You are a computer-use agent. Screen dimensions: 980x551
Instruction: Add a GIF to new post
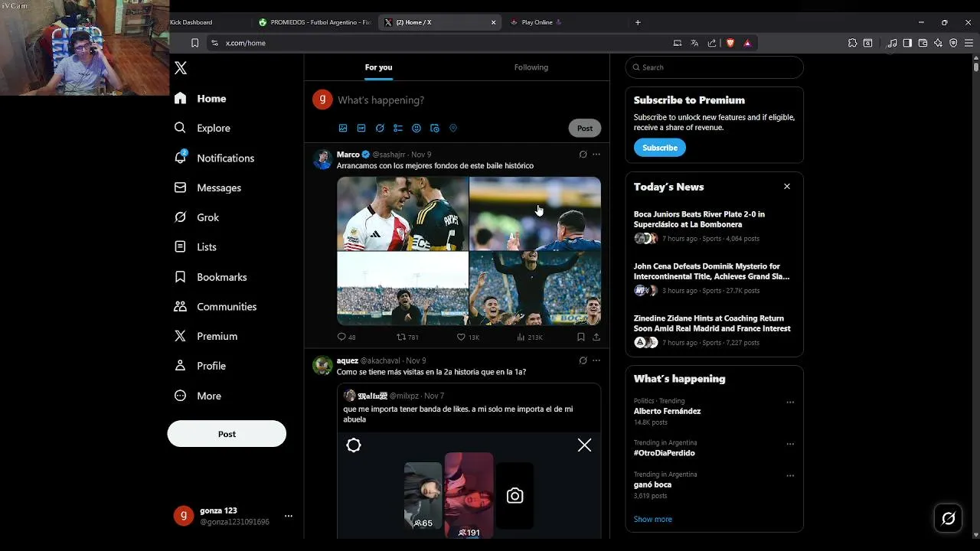point(361,128)
